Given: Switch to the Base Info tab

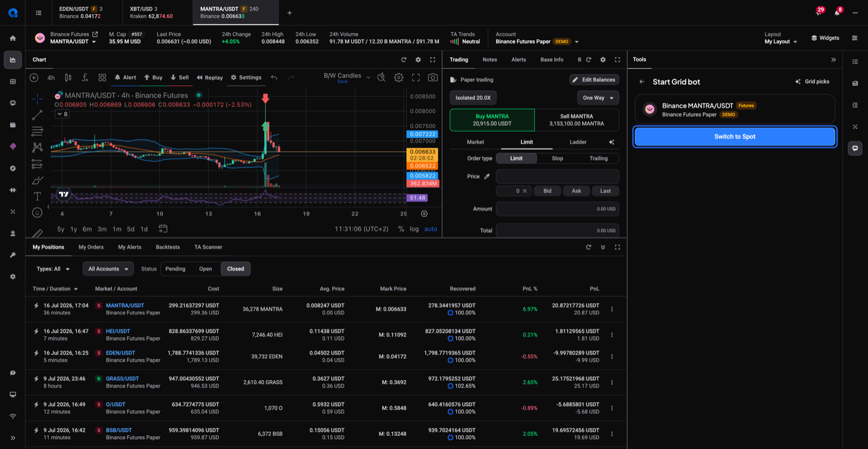Looking at the screenshot, I should pos(552,60).
